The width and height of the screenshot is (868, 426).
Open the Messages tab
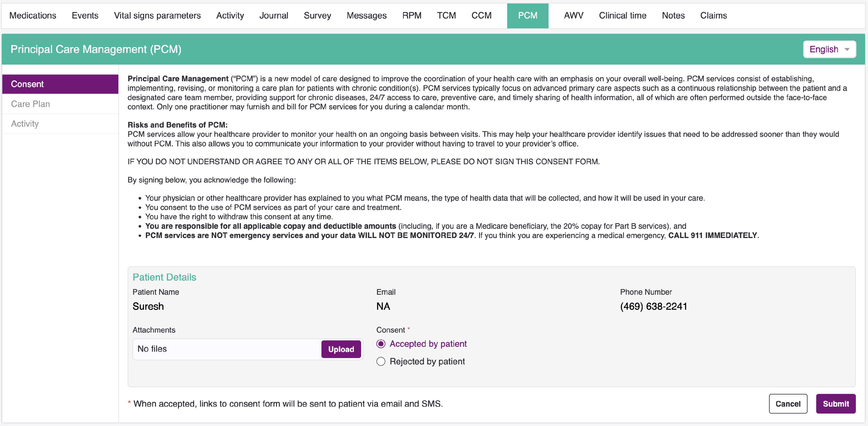pyautogui.click(x=366, y=16)
